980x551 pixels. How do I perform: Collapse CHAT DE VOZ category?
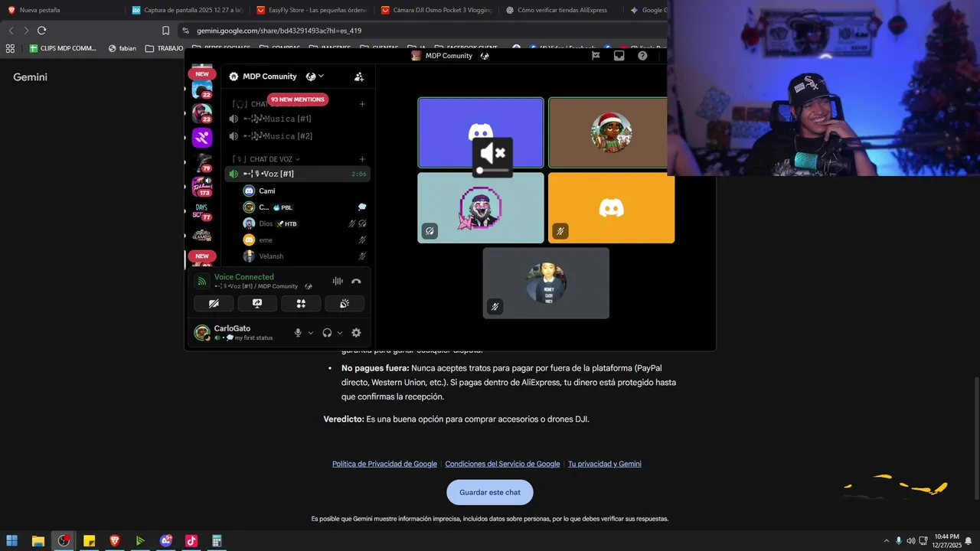click(270, 159)
